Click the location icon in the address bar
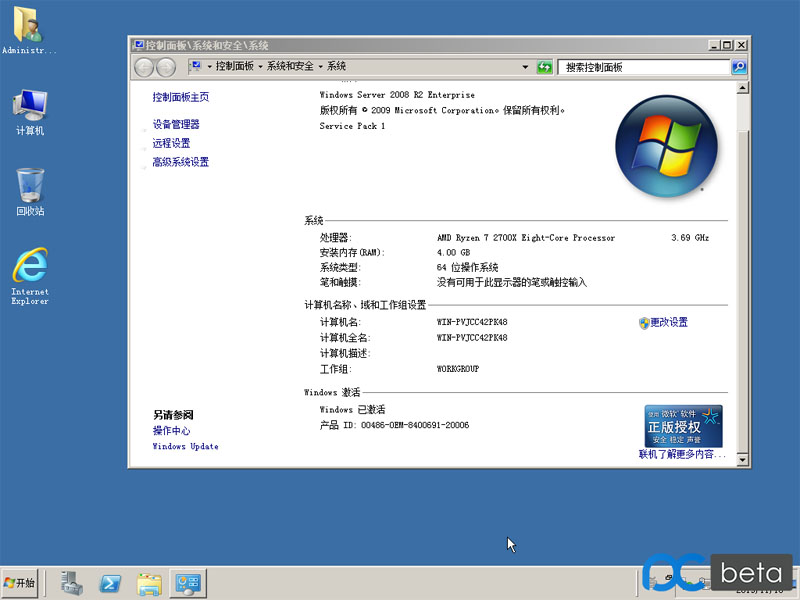 tap(196, 66)
